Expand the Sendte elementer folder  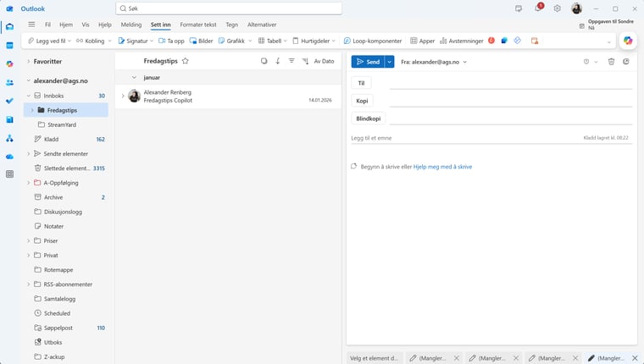28,153
